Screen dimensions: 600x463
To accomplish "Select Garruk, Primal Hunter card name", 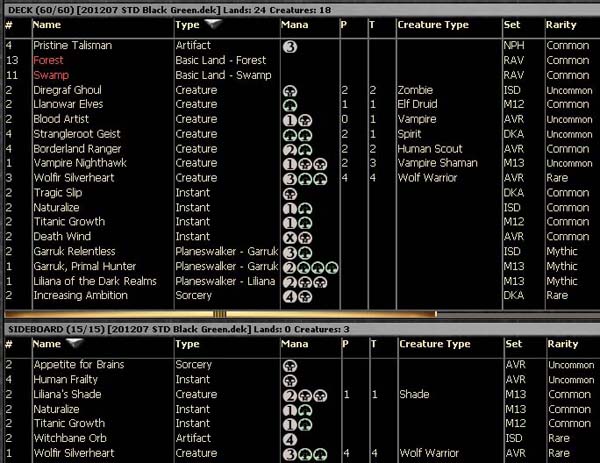I will coord(85,266).
